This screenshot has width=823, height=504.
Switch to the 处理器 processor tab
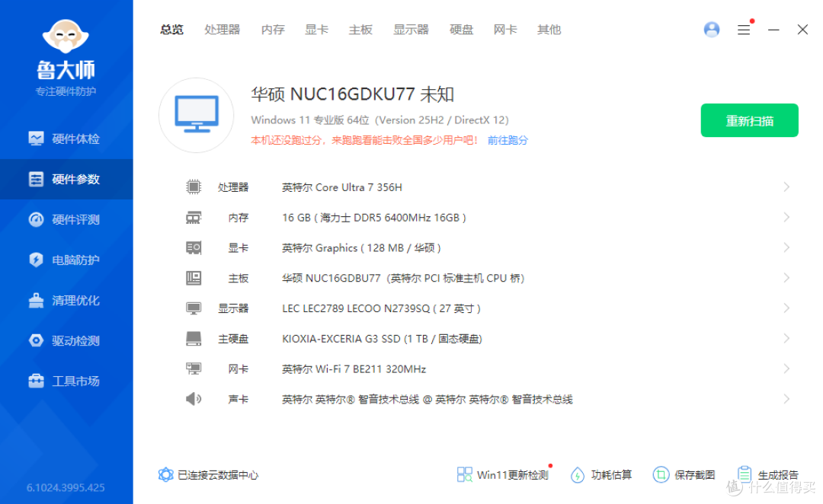coord(222,30)
